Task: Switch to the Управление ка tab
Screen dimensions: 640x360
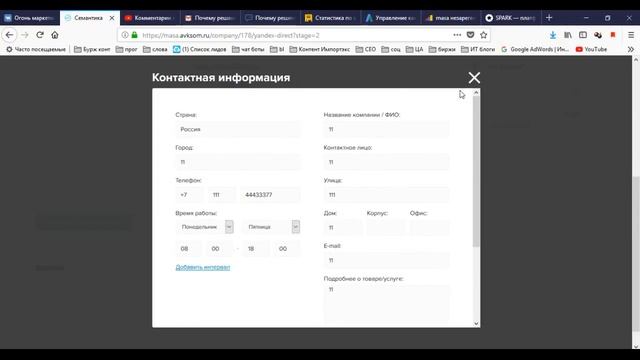Action: [391, 18]
